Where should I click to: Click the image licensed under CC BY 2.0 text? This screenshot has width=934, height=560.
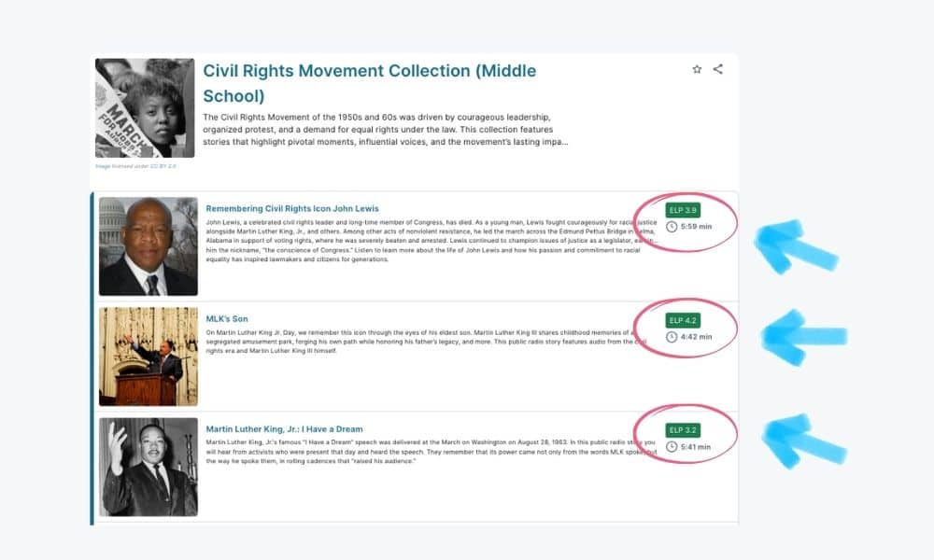pyautogui.click(x=135, y=166)
